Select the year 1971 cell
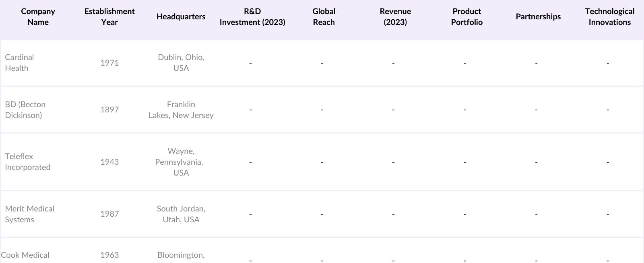Screen dimensions: 644x263 [109, 63]
